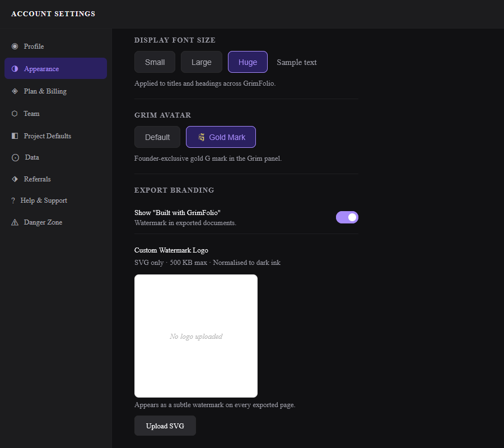Click the Display Font Size heading
Viewport: 504px width, 448px height.
coord(175,40)
